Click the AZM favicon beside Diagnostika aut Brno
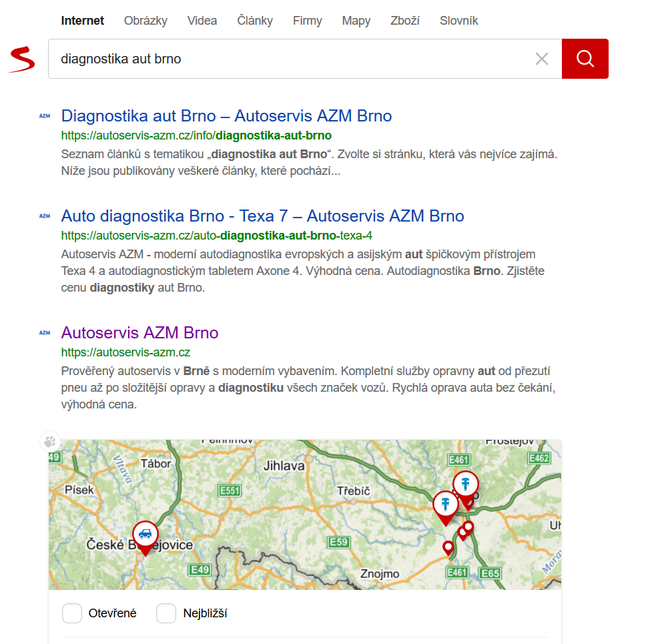The image size is (648, 644). point(45,116)
